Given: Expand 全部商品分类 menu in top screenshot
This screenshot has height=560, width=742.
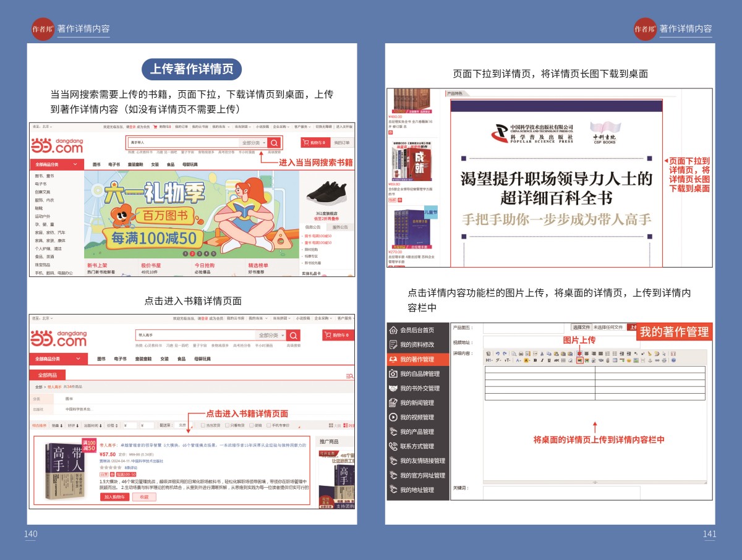Looking at the screenshot, I should [57, 164].
